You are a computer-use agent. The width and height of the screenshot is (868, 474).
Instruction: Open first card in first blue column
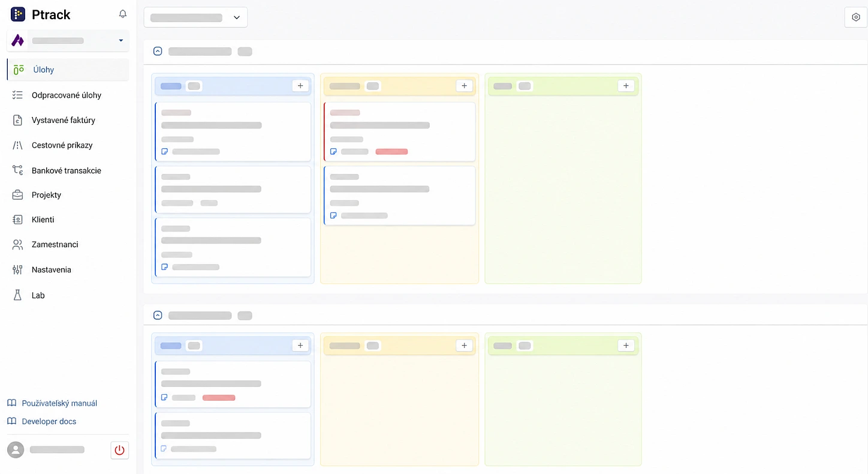pos(233,131)
